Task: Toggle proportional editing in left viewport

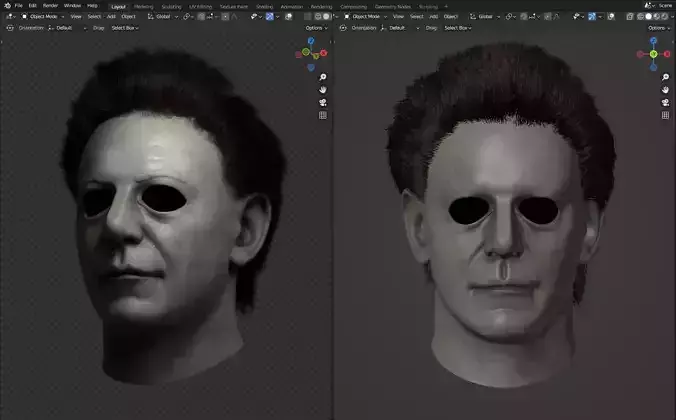Action: tap(225, 16)
